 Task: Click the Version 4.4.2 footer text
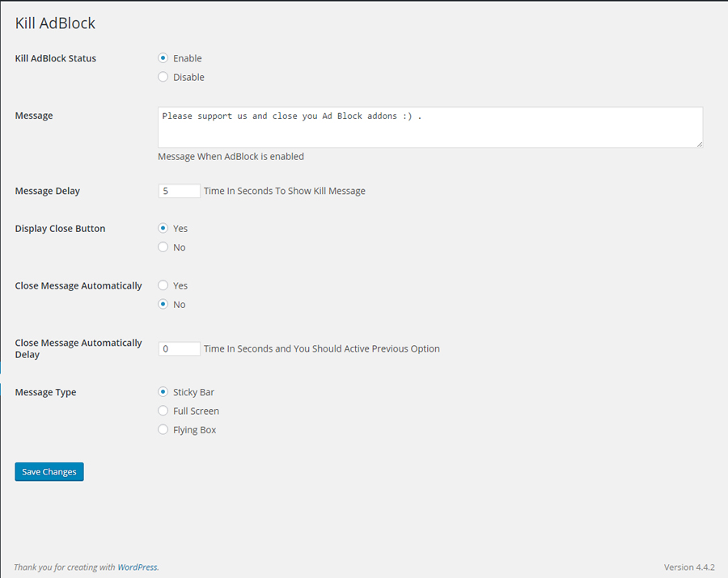[690, 567]
